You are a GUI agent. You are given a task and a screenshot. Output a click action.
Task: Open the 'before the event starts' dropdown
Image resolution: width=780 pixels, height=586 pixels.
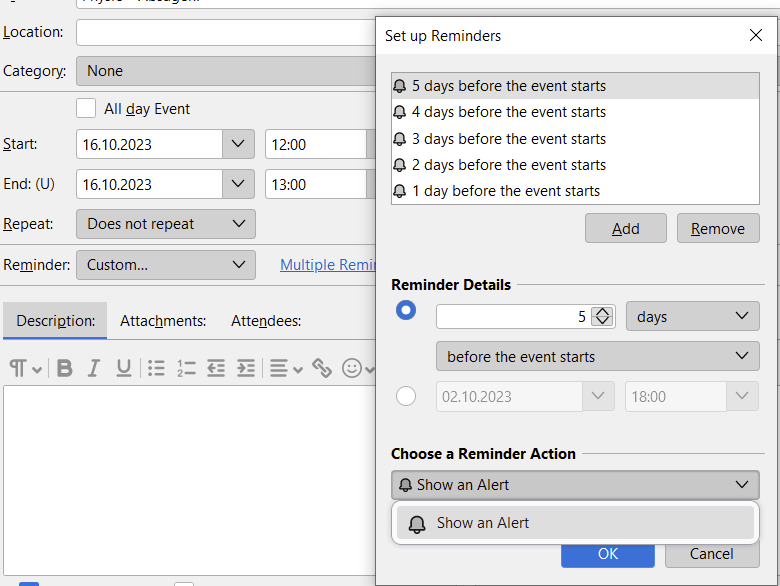tap(597, 356)
